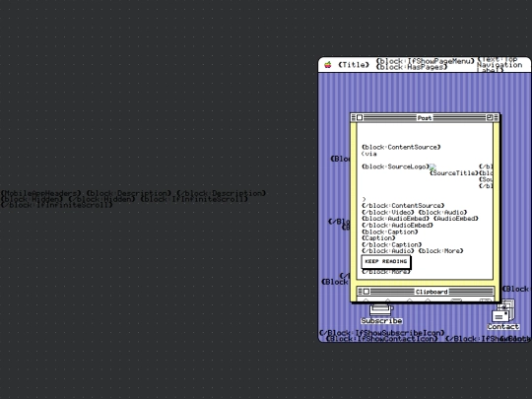Viewport: 532px width, 399px height.
Task: Click the {Block:IfShowContactIcon} text
Action: coord(382,338)
